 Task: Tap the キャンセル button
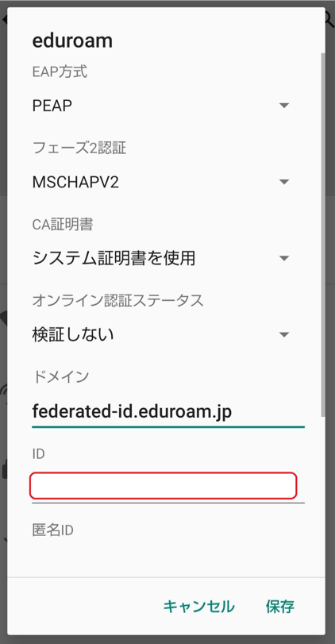199,606
